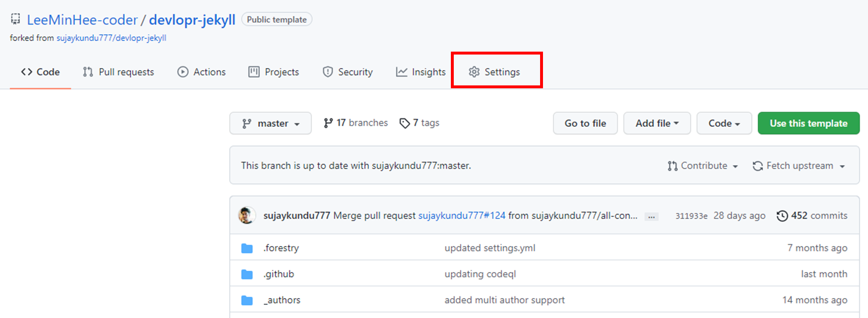The height and width of the screenshot is (318, 868).
Task: Expand the Contribute dropdown
Action: point(703,166)
